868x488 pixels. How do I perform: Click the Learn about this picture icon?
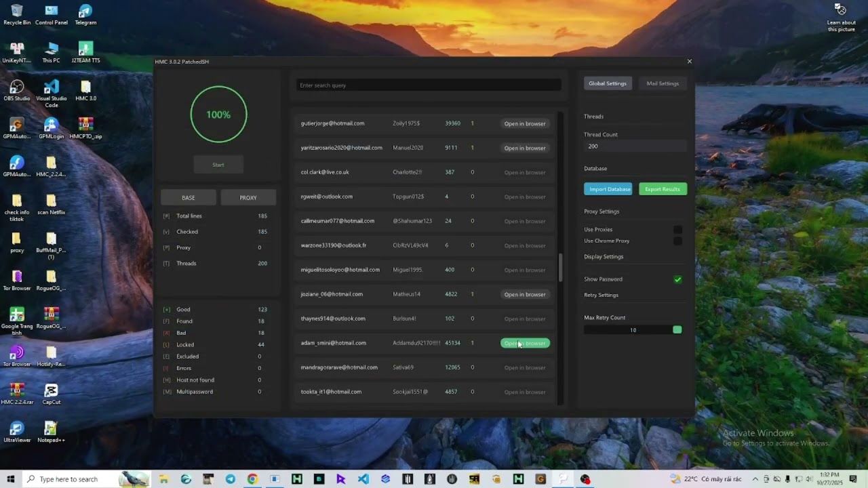point(841,17)
